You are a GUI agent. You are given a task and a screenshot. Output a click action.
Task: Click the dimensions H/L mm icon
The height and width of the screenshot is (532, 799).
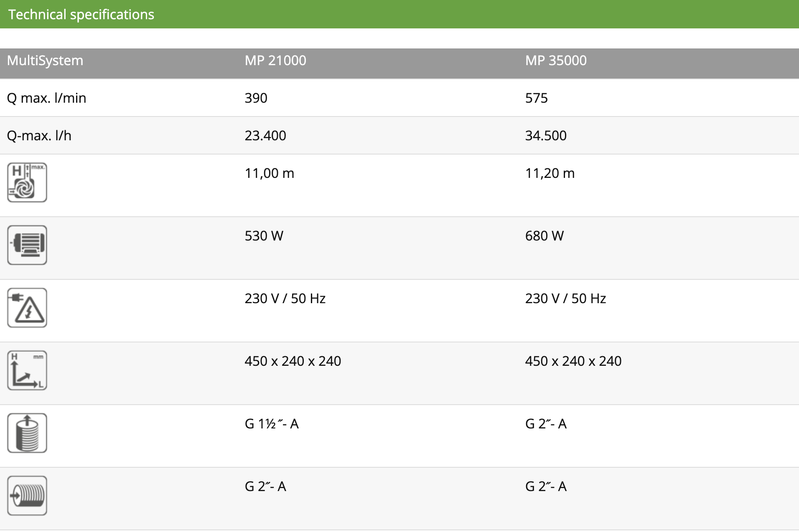(27, 370)
